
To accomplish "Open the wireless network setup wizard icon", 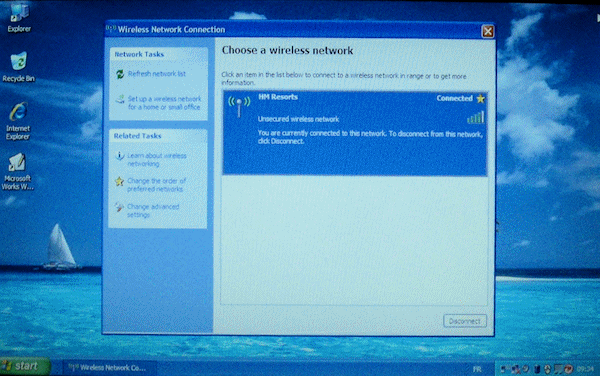I will 120,99.
